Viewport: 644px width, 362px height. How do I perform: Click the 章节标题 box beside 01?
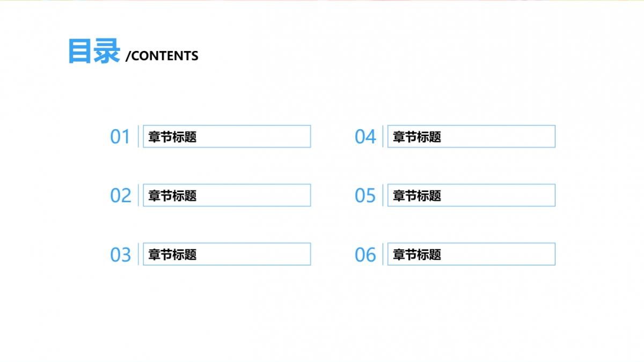[x=226, y=137]
